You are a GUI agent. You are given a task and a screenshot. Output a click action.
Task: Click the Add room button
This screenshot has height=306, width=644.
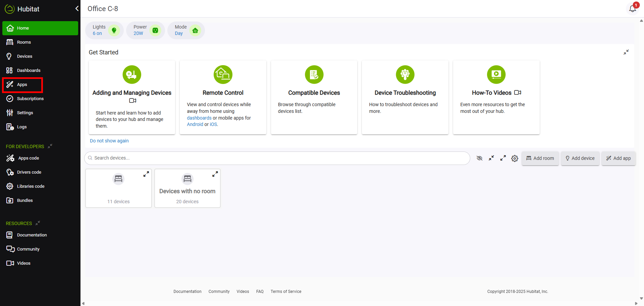pyautogui.click(x=540, y=158)
